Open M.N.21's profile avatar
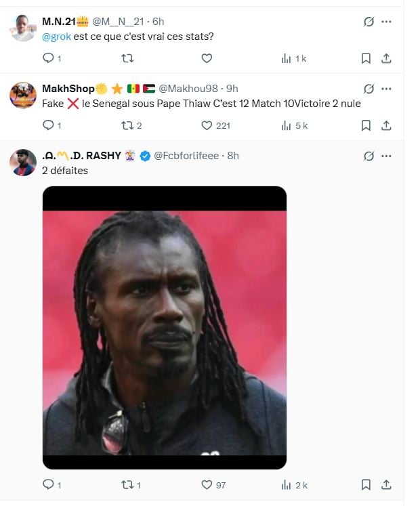Viewport: 420px width, 506px height. (23, 28)
